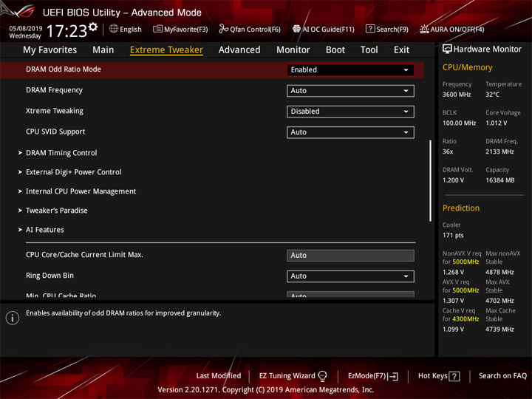Expand AI Features submenu
The width and height of the screenshot is (532, 399).
45,230
